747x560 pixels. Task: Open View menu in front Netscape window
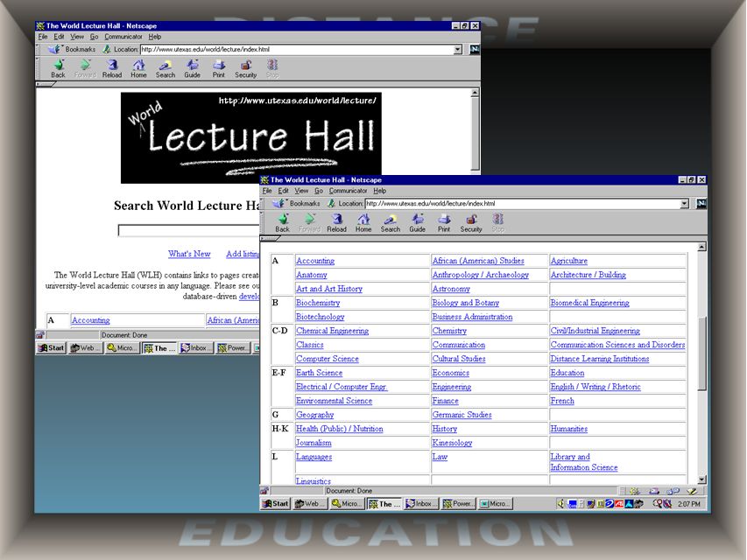coord(301,191)
